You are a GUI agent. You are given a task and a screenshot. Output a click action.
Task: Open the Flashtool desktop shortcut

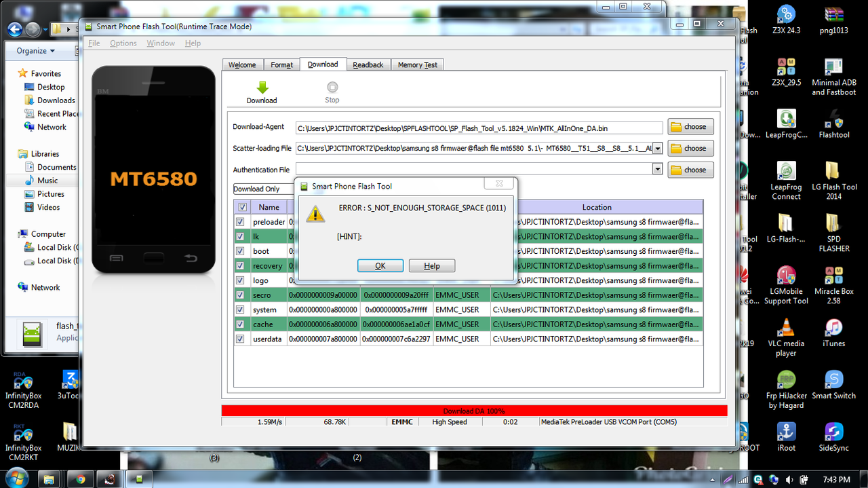click(x=833, y=119)
